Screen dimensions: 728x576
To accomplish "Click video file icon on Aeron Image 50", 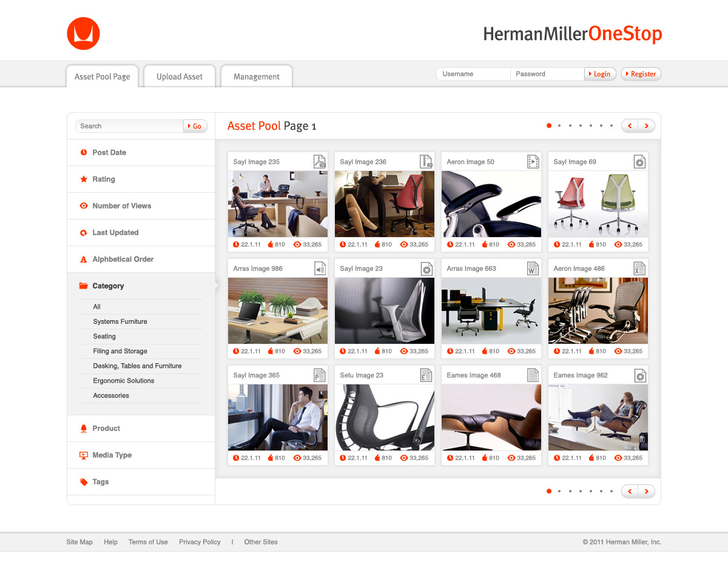I will (x=533, y=161).
